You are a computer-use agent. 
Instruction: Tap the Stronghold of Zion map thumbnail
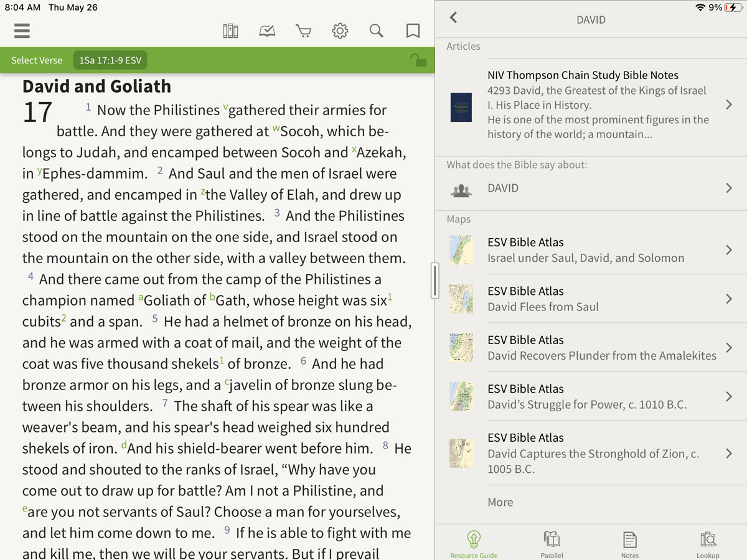click(x=461, y=453)
